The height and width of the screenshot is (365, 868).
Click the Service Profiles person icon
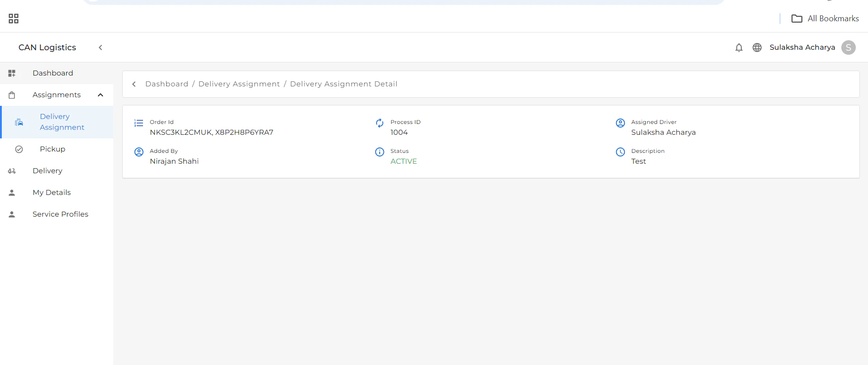pyautogui.click(x=12, y=214)
